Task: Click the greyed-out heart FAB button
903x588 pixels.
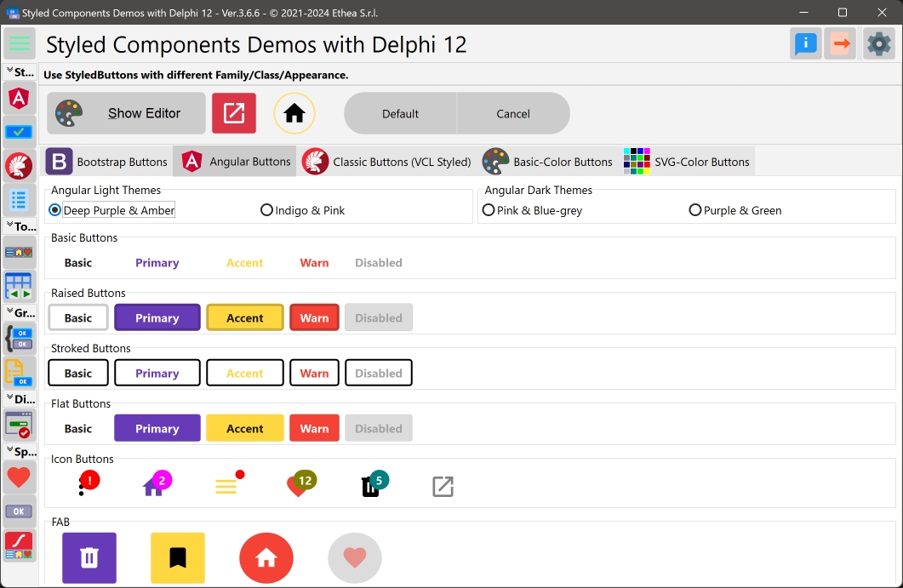Action: click(354, 558)
